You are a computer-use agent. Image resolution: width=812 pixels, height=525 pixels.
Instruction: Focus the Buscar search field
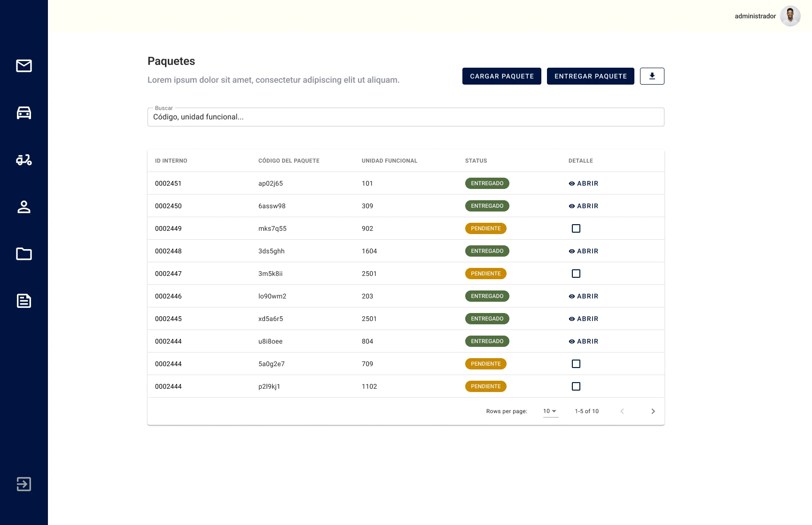click(x=406, y=117)
